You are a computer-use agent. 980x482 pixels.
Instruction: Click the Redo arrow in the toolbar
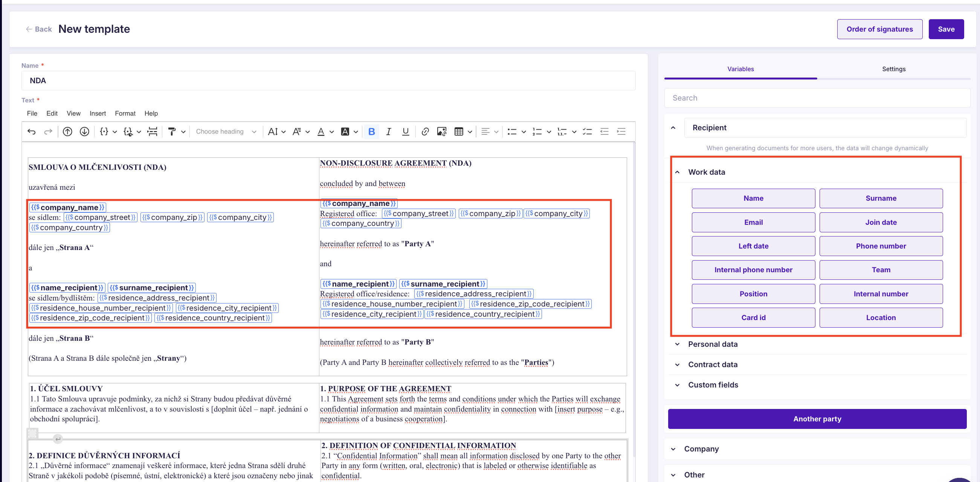48,132
